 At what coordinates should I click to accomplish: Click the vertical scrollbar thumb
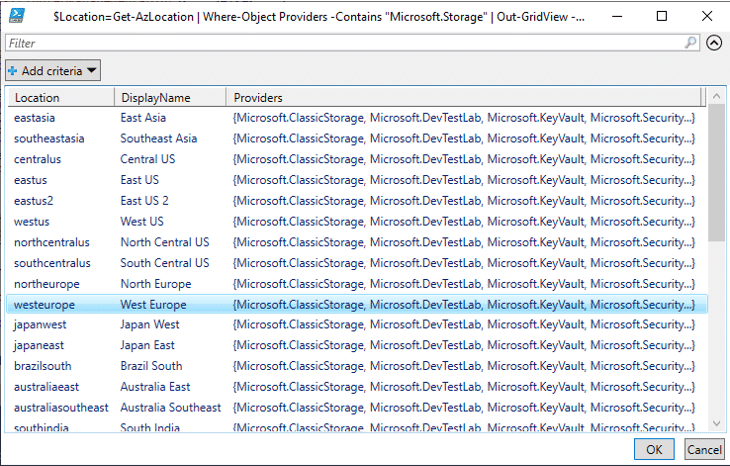[716, 173]
